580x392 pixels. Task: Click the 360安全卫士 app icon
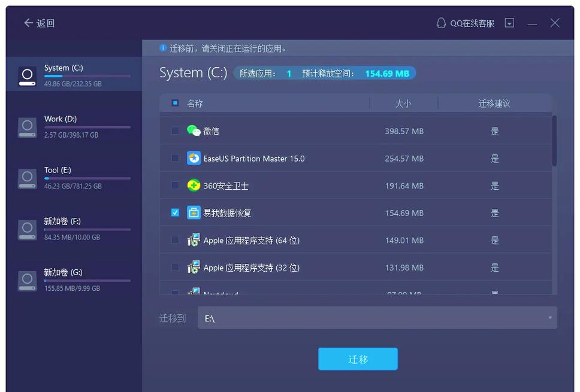pos(194,186)
